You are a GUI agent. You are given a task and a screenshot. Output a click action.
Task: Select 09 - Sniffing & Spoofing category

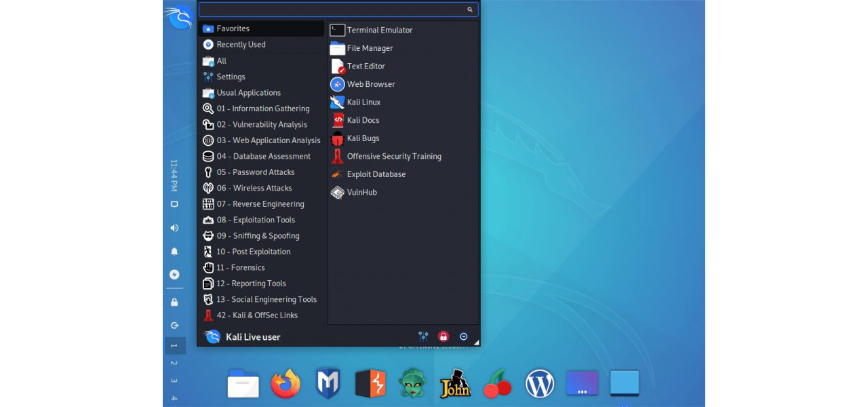pyautogui.click(x=261, y=236)
